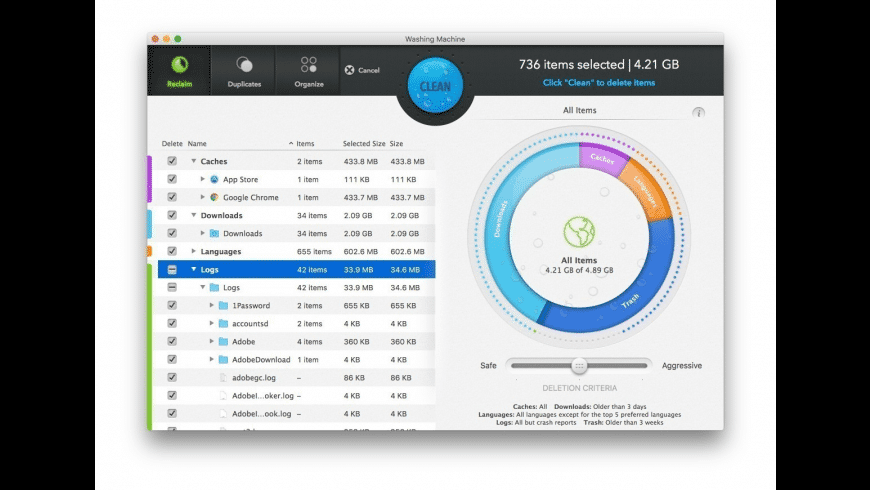Screen dimensions: 870x490
Task: Click the blue CLEAN button
Action: click(x=435, y=86)
